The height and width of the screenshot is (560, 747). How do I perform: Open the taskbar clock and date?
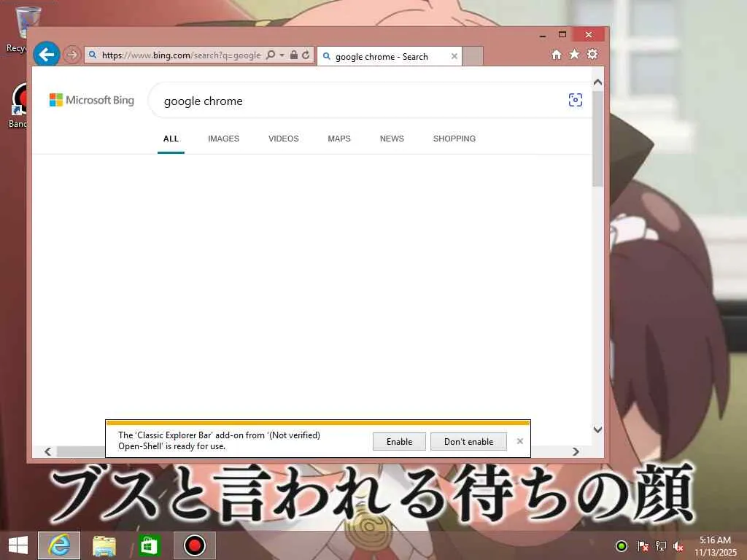(x=716, y=546)
